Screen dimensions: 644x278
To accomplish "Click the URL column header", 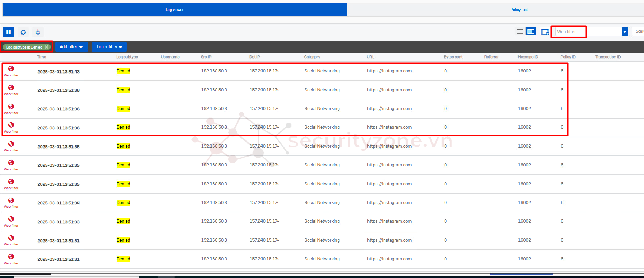I will (371, 57).
